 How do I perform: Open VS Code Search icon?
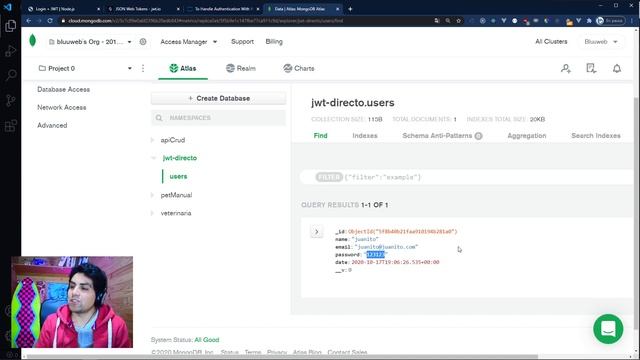click(11, 75)
